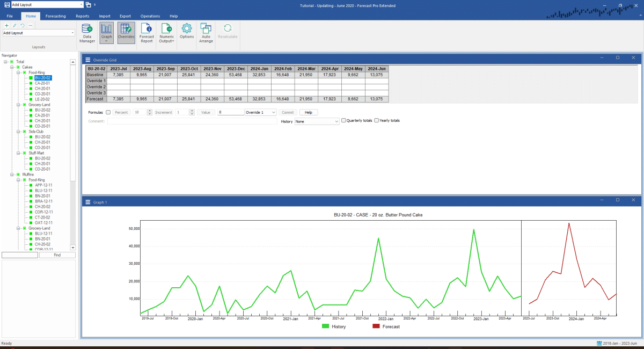Click the reset layout undo icon
644x349 pixels.
click(23, 25)
